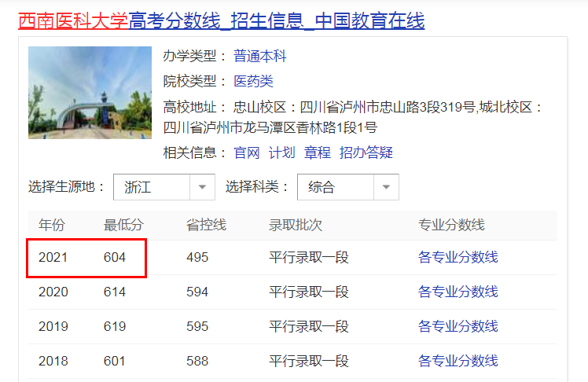Click the lowest score 604

[114, 258]
